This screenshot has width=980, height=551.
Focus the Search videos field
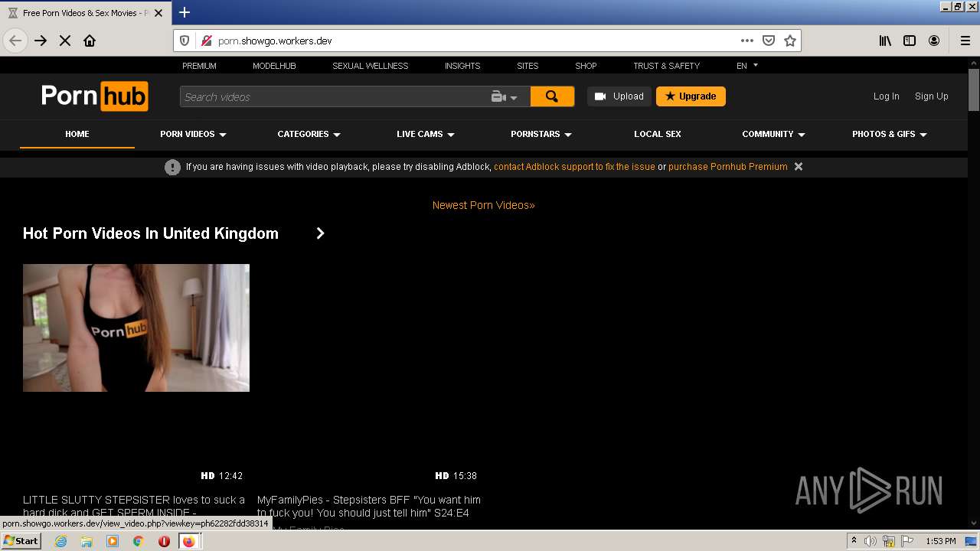coord(334,96)
